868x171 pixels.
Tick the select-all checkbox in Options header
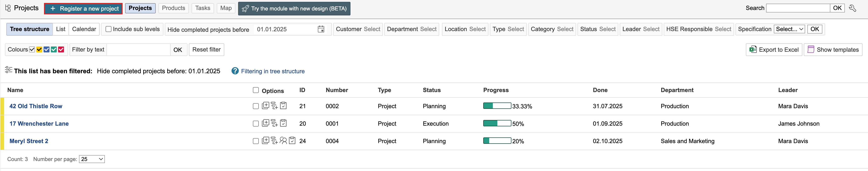coord(256,90)
